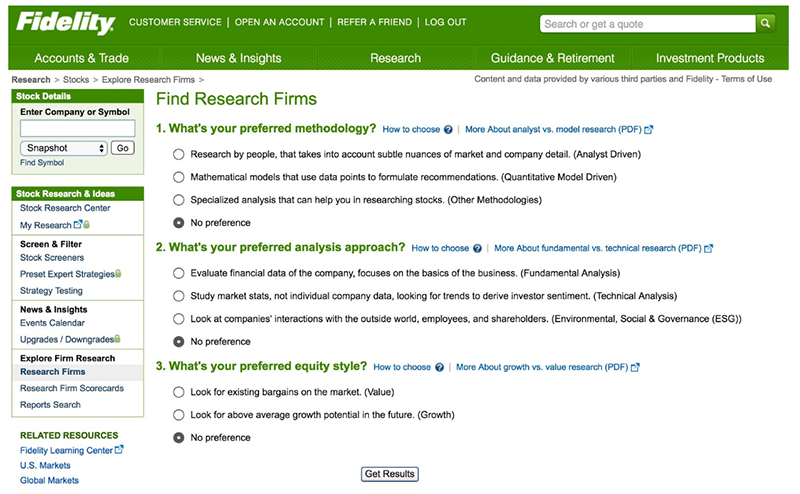
Task: Select Other Methodologies radio button
Action: point(179,200)
